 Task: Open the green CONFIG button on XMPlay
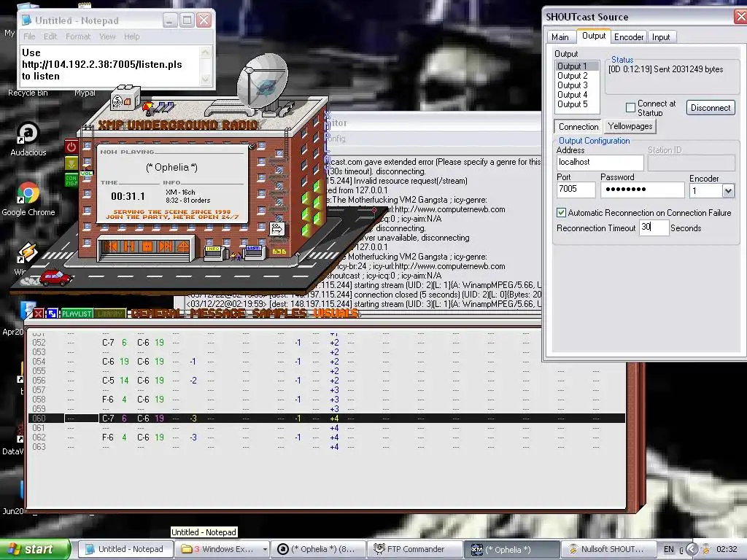tap(71, 180)
